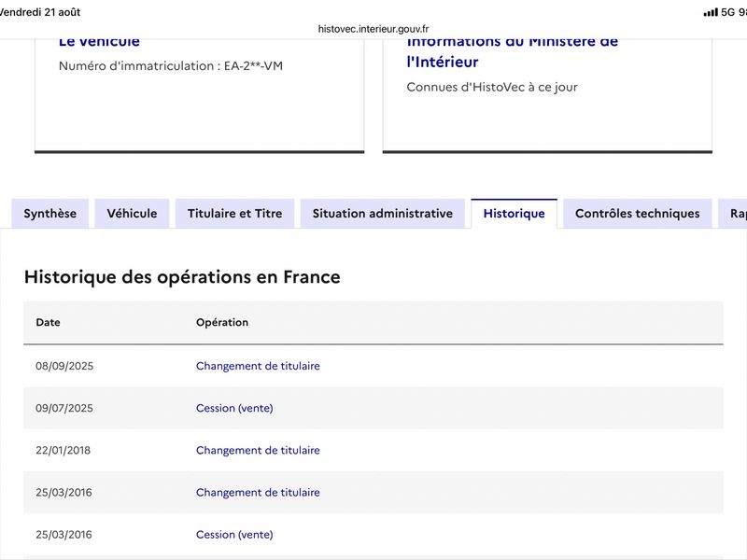This screenshot has width=747, height=560.
Task: Switch to the Véhicule tab
Action: [132, 214]
